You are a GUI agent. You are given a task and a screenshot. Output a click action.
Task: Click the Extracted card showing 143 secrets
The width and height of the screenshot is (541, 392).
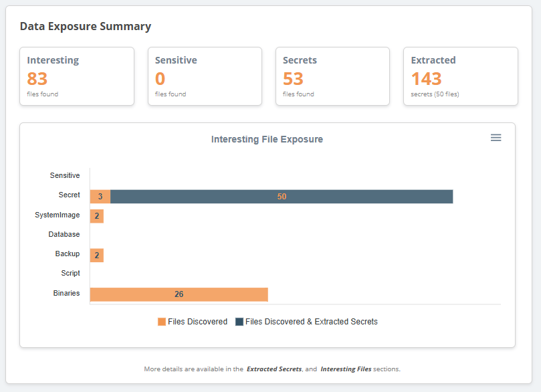(x=460, y=76)
